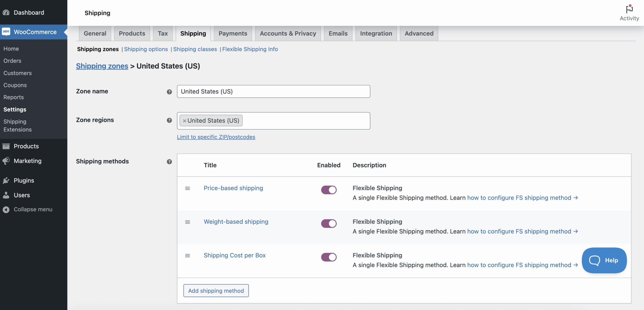Remove United States from zone regions

point(185,121)
